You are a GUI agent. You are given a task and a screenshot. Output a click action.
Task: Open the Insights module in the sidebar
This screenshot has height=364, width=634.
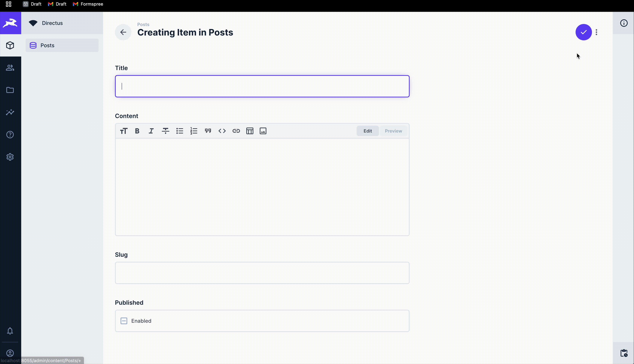[10, 112]
